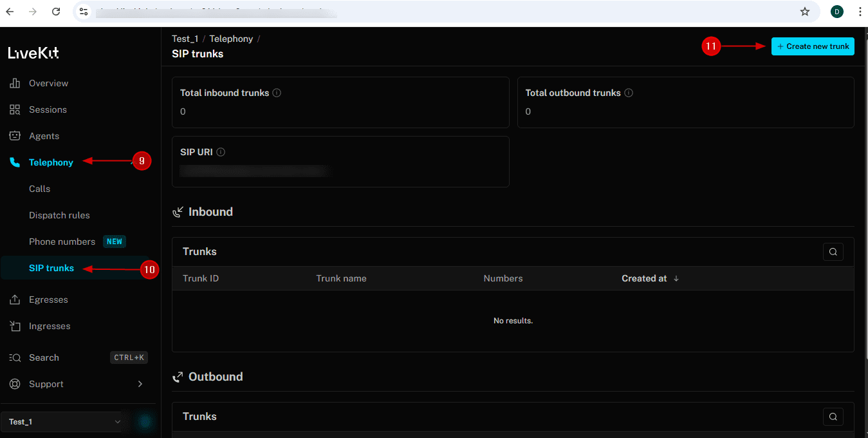The width and height of the screenshot is (868, 438).
Task: Click the Agents robot icon
Action: coord(15,136)
